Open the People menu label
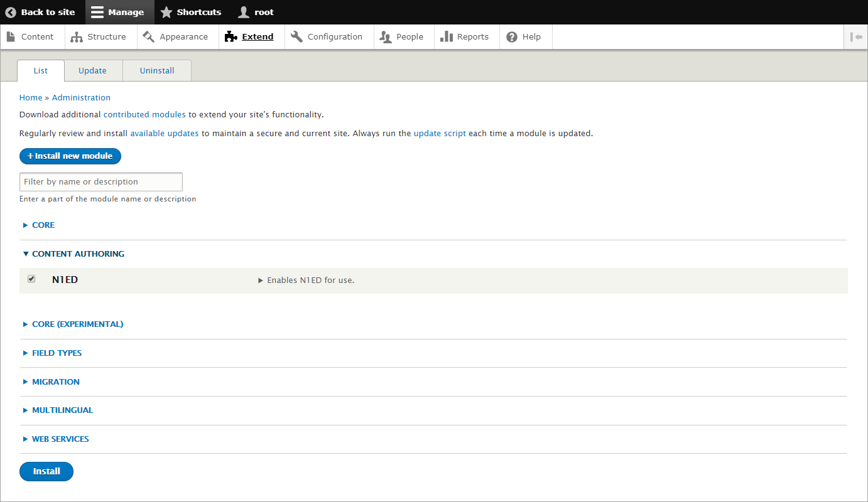The image size is (868, 502). [x=410, y=37]
